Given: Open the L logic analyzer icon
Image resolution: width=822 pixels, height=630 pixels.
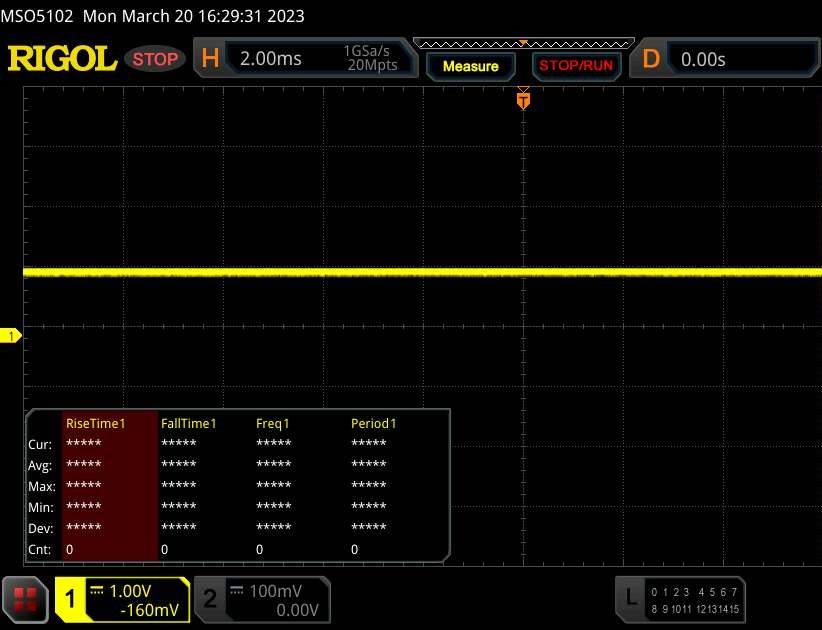Looking at the screenshot, I should click(x=631, y=598).
